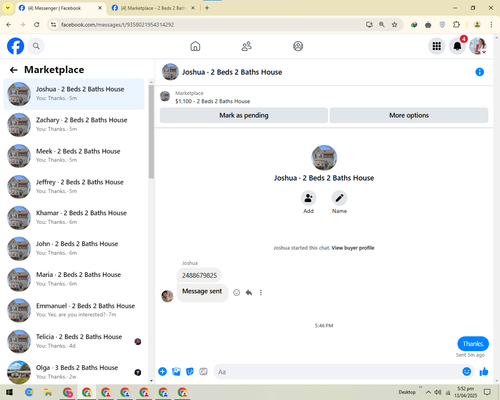Click the browser address bar URL
Viewport: 500px width, 400px height.
(117, 25)
